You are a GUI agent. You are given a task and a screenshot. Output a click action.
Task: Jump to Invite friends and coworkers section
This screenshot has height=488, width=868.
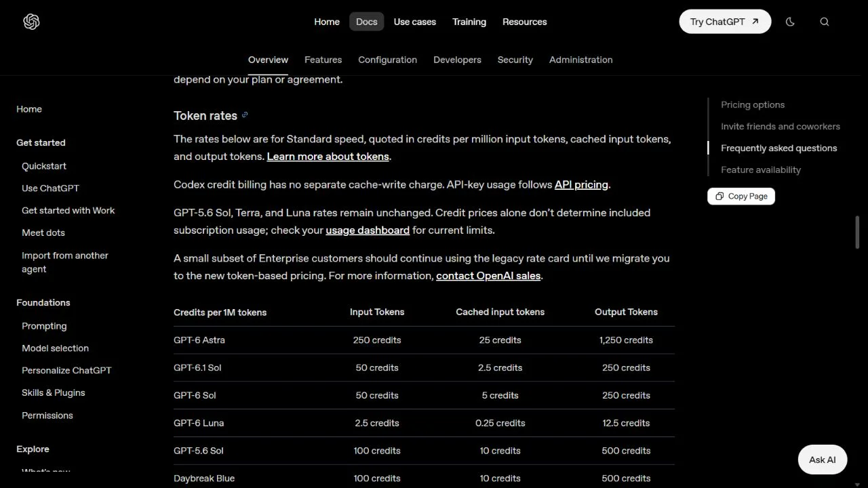(x=781, y=127)
